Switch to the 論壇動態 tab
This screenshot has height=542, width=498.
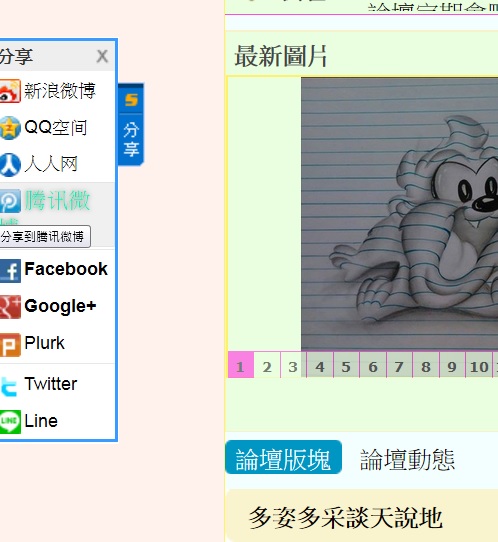(407, 460)
